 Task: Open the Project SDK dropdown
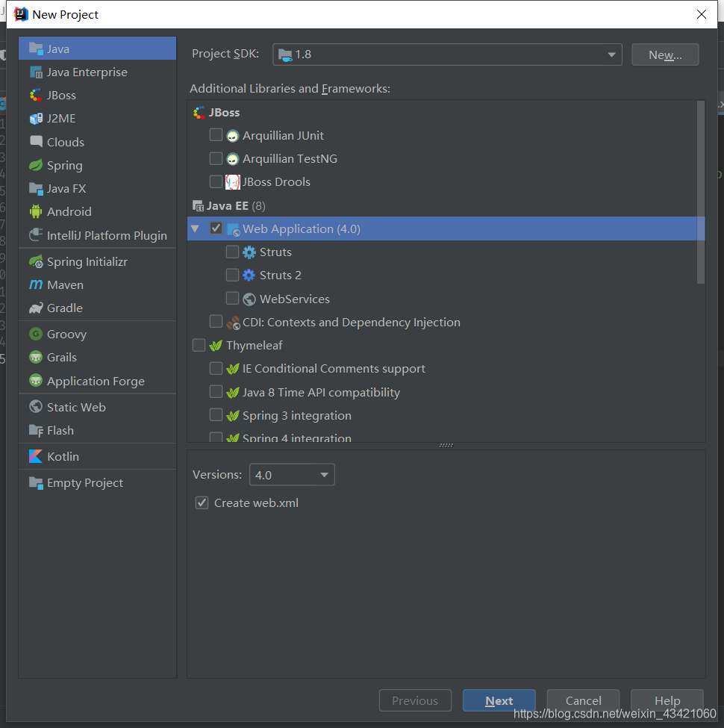pos(447,55)
